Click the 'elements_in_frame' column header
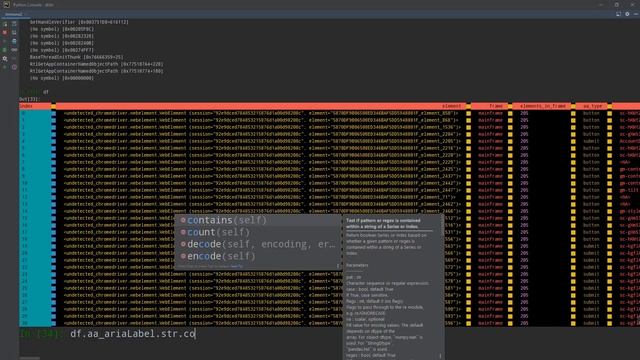Image resolution: width=640 pixels, height=360 pixels. pos(543,106)
